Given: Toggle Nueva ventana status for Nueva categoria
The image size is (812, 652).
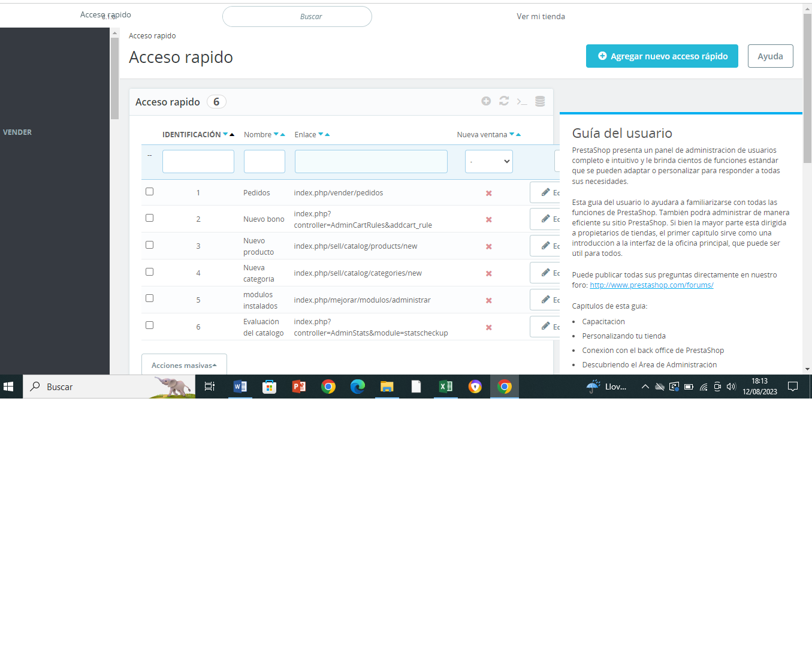Looking at the screenshot, I should [489, 273].
